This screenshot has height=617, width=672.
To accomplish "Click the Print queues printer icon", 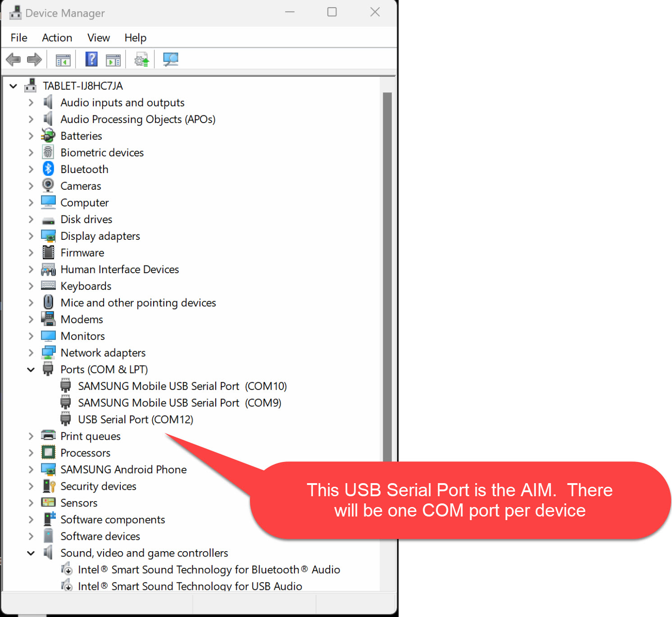I will tap(48, 435).
